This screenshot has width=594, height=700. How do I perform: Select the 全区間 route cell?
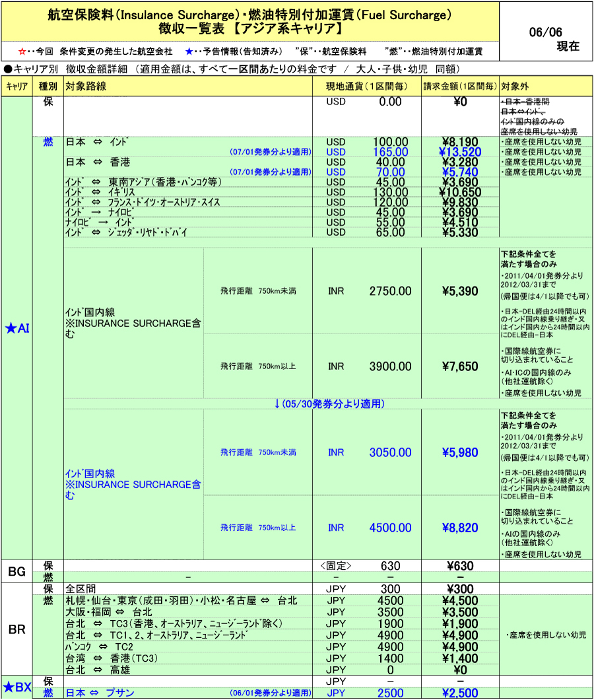click(x=81, y=589)
